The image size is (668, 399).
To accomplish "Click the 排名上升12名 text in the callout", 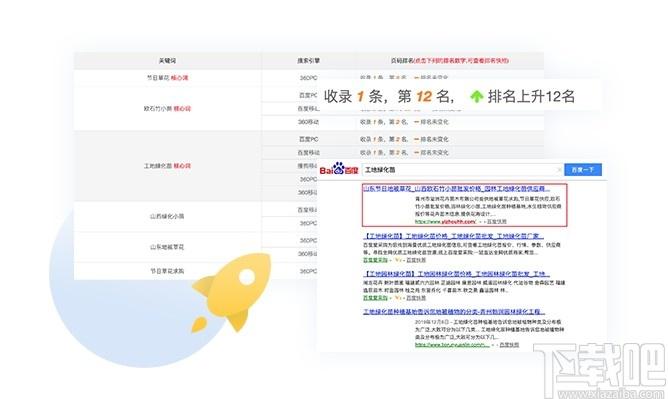I will pyautogui.click(x=531, y=97).
